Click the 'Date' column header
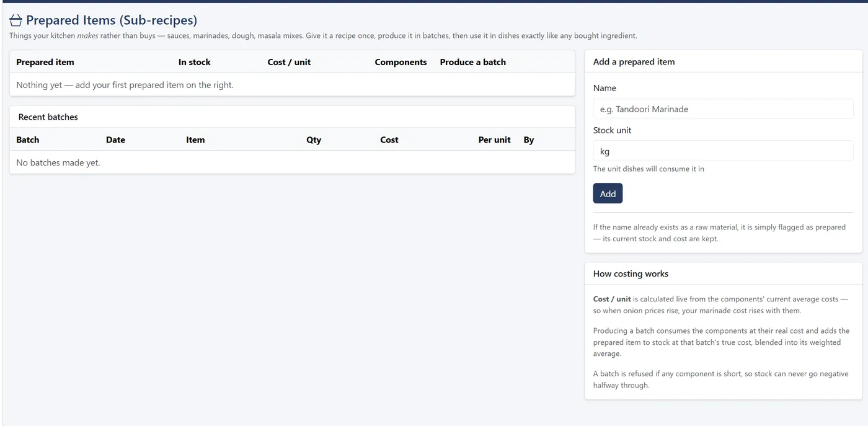 click(x=115, y=140)
